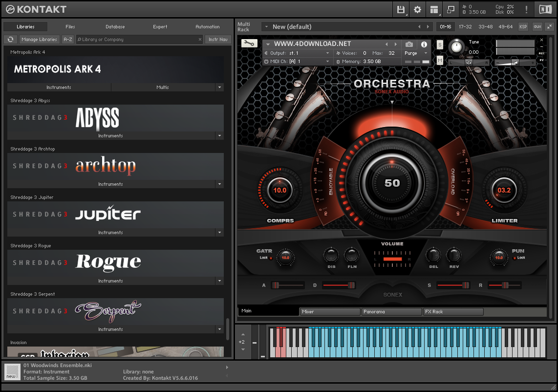Viewport: 558px width, 392px height.
Task: Click the Native Instruments logo
Action: 545,10
